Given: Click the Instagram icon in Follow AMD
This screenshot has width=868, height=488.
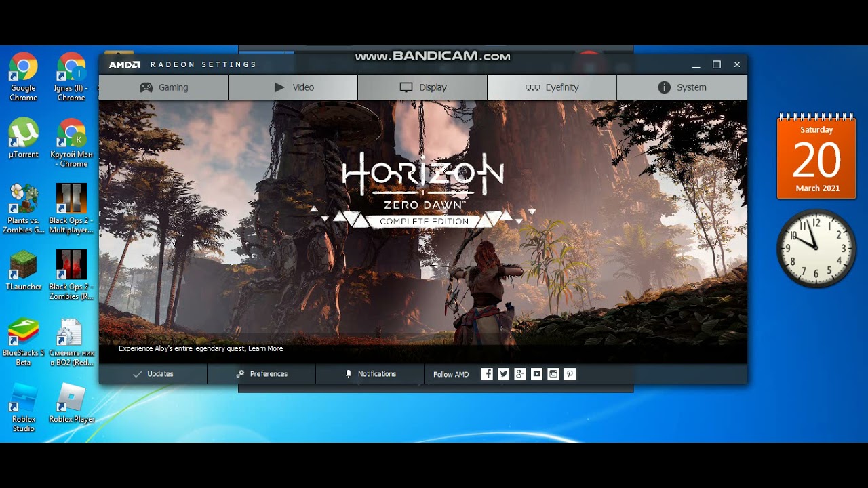Looking at the screenshot, I should tap(553, 374).
